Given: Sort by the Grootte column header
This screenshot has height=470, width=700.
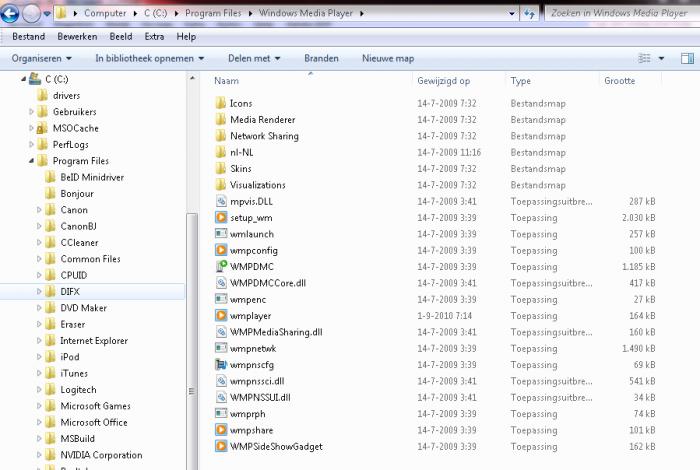Looking at the screenshot, I should pos(620,81).
